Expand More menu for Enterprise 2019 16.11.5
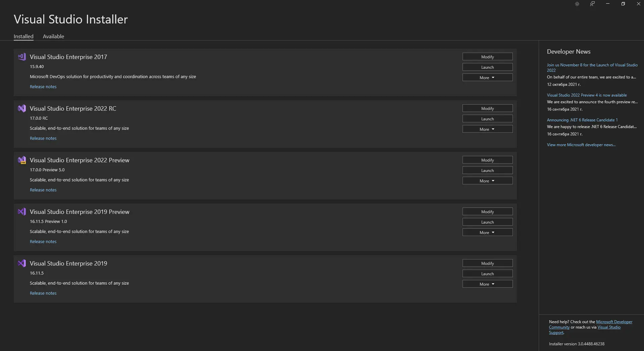 coord(487,284)
